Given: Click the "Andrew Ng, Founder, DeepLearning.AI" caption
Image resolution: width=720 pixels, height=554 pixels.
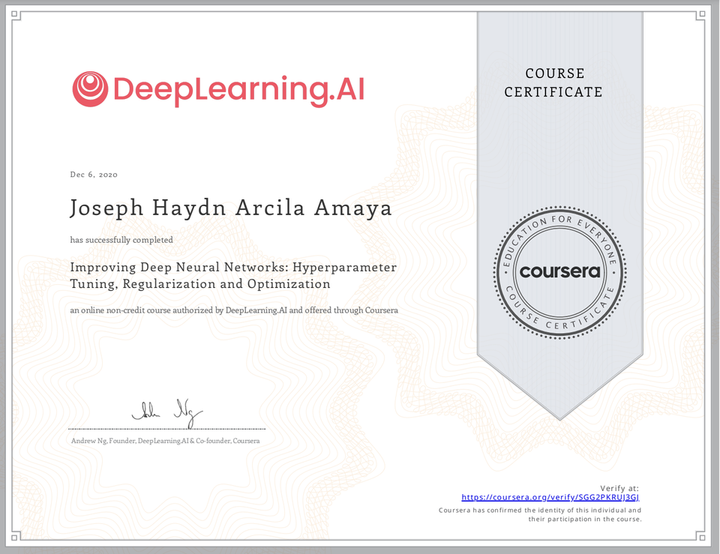Looking at the screenshot, I should point(165,441).
